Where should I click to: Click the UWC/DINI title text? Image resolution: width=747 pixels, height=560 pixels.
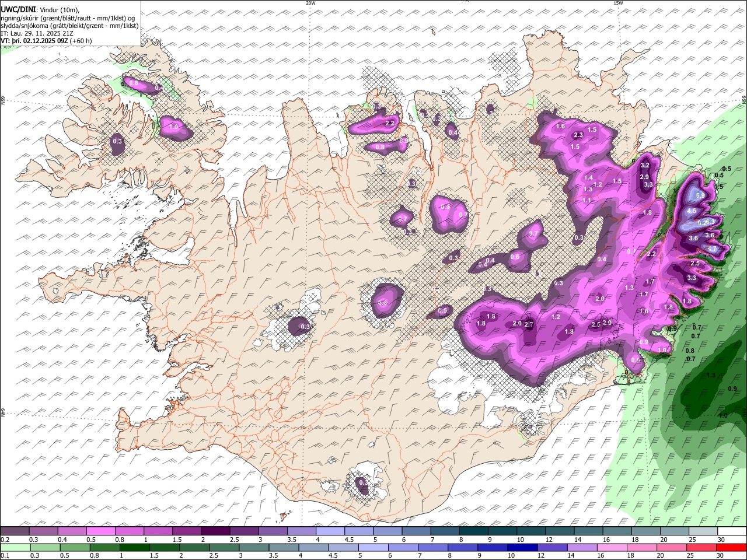[18, 9]
